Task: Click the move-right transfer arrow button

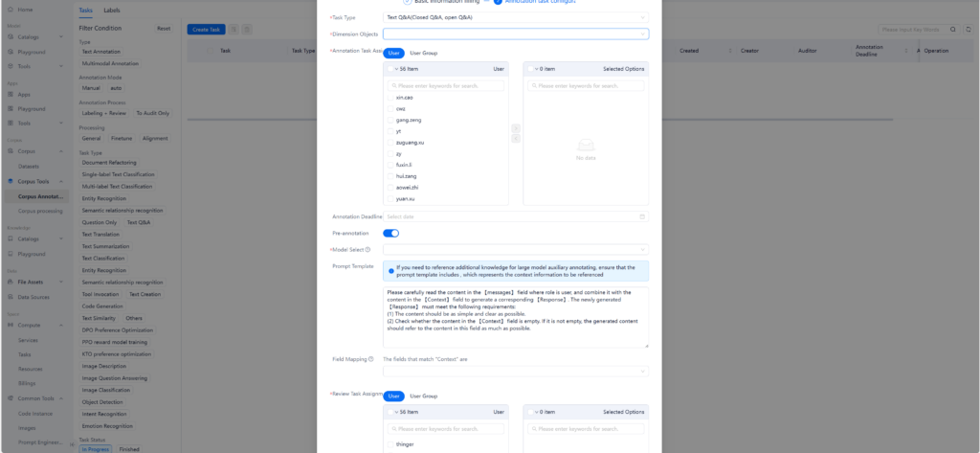Action: (517, 127)
